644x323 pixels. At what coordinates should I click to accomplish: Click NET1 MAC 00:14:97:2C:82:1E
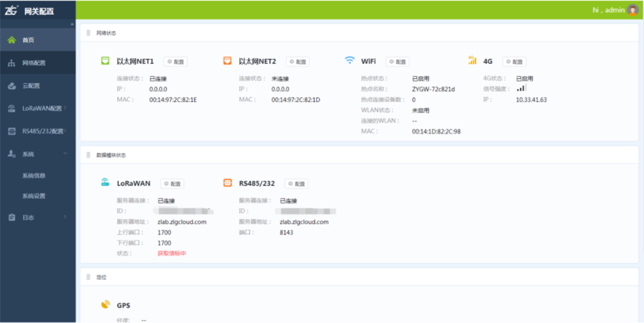pos(173,99)
